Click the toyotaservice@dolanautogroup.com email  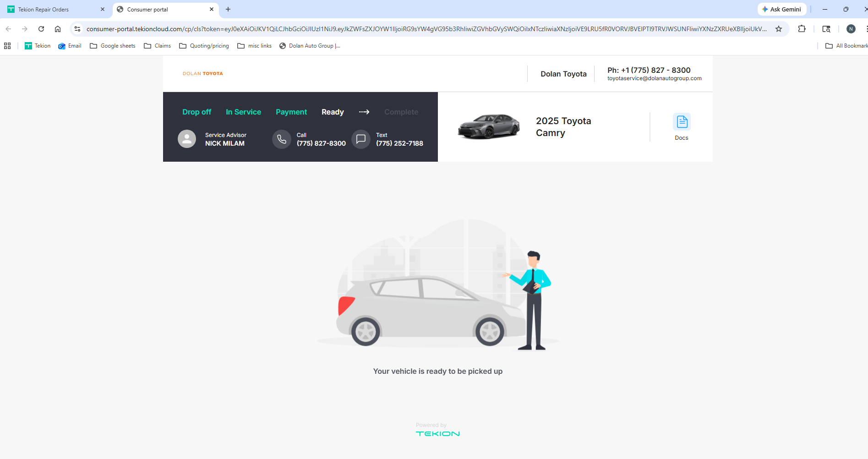[655, 78]
